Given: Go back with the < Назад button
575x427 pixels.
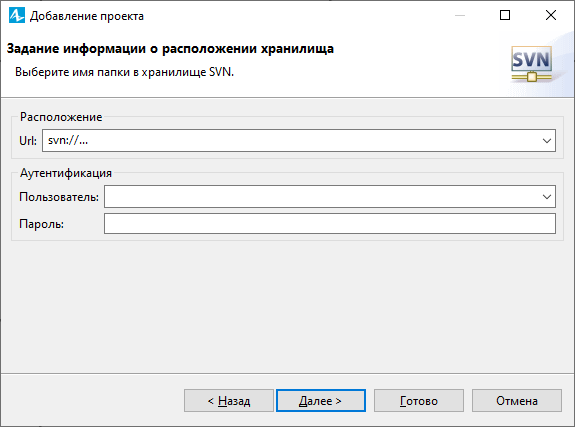Looking at the screenshot, I should point(229,401).
